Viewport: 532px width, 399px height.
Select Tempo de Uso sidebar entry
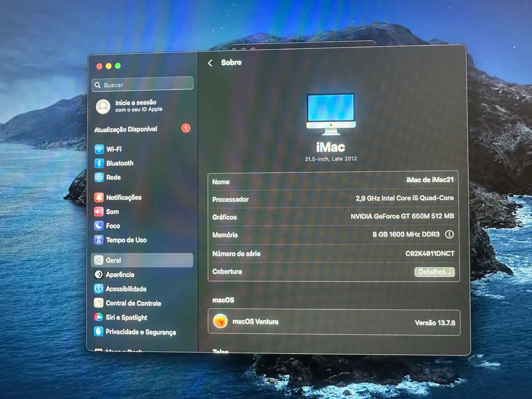[x=143, y=240]
